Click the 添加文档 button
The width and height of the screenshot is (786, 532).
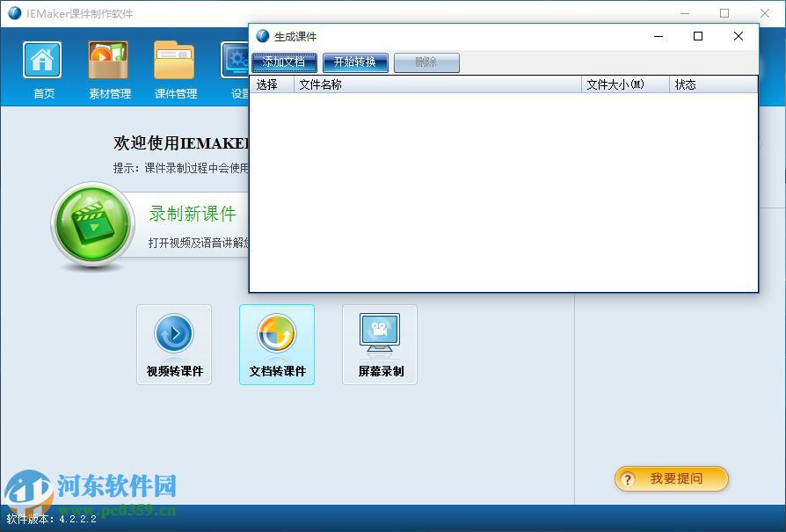284,62
